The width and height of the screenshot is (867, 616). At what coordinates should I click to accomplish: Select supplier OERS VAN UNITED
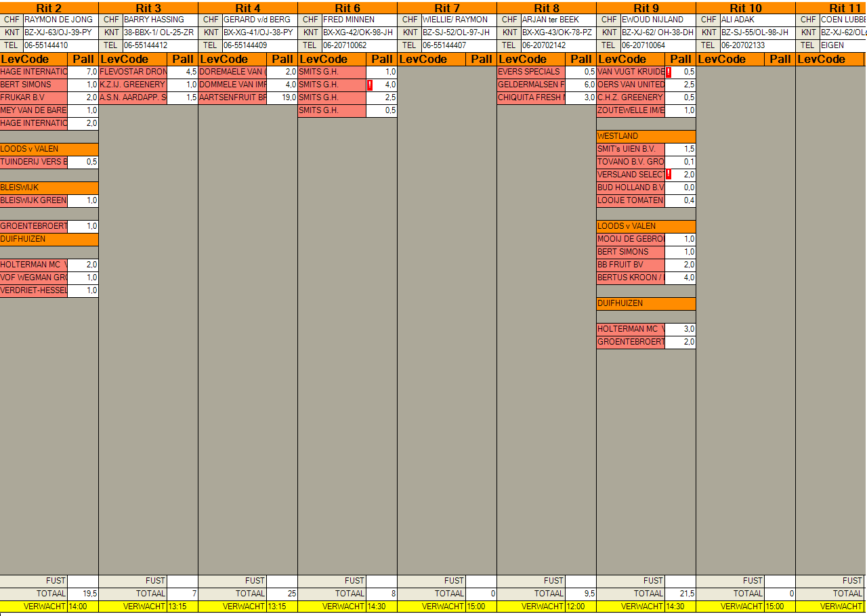tap(631, 85)
